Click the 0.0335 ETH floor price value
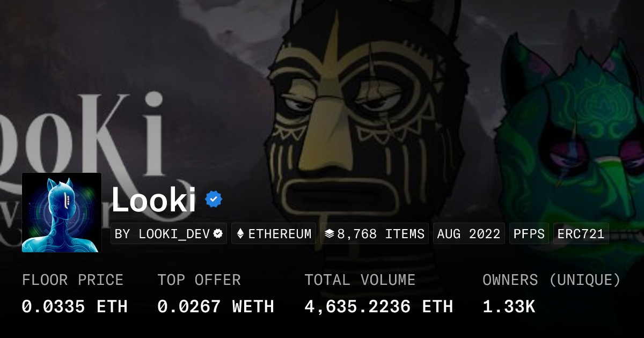 click(75, 306)
